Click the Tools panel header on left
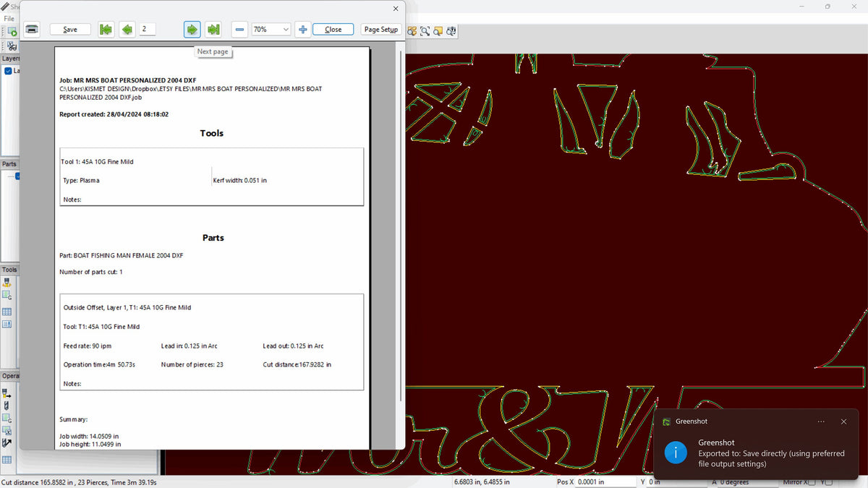 9,270
